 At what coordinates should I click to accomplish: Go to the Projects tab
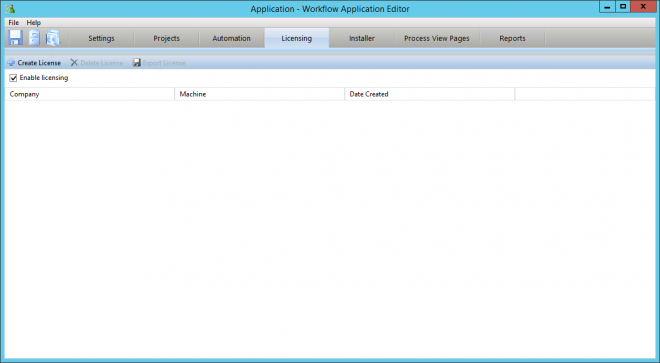pyautogui.click(x=166, y=38)
